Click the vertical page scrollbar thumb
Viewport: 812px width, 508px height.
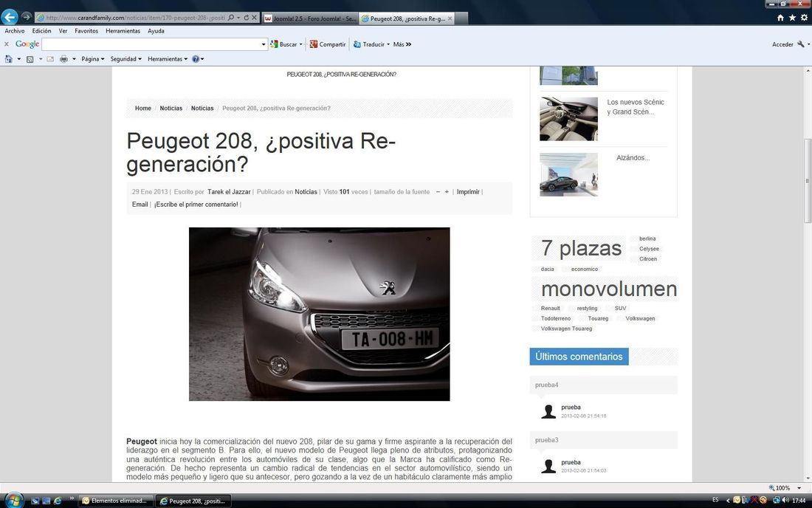tap(807, 181)
